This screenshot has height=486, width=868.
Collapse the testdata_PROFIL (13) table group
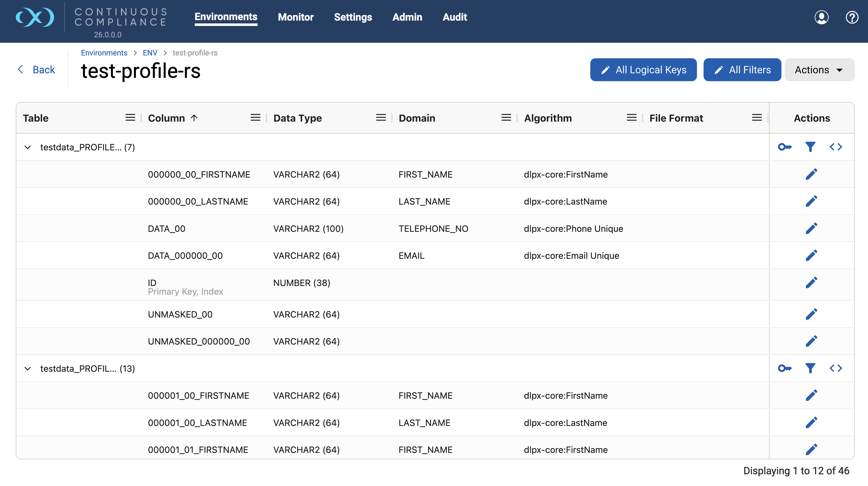[28, 368]
